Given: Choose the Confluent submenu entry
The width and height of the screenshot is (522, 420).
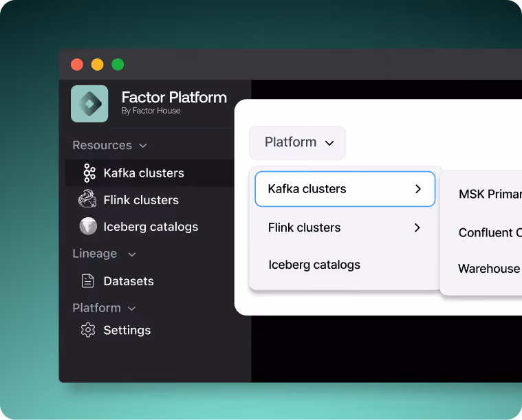Looking at the screenshot, I should click(490, 232).
